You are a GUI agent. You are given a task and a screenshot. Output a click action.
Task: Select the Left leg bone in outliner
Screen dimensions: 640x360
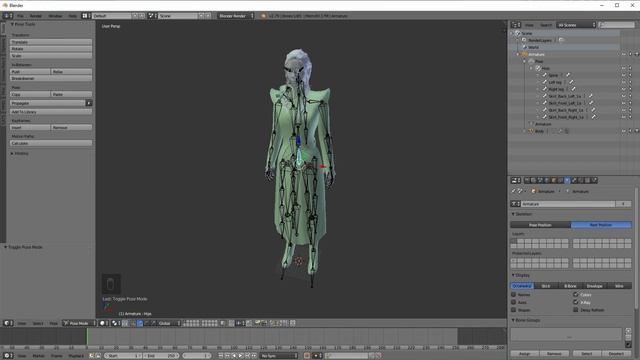tap(555, 82)
